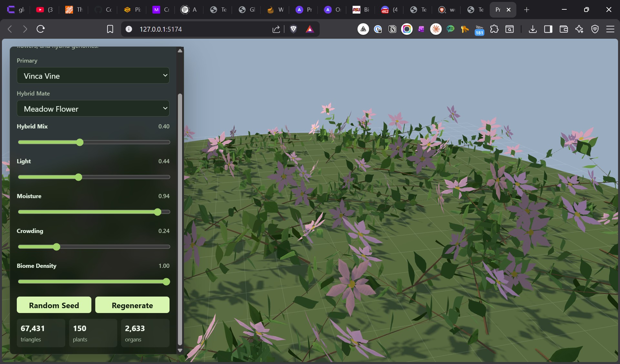Open the Extensions puzzle-piece menu
Image resolution: width=620 pixels, height=364 pixels.
click(494, 29)
